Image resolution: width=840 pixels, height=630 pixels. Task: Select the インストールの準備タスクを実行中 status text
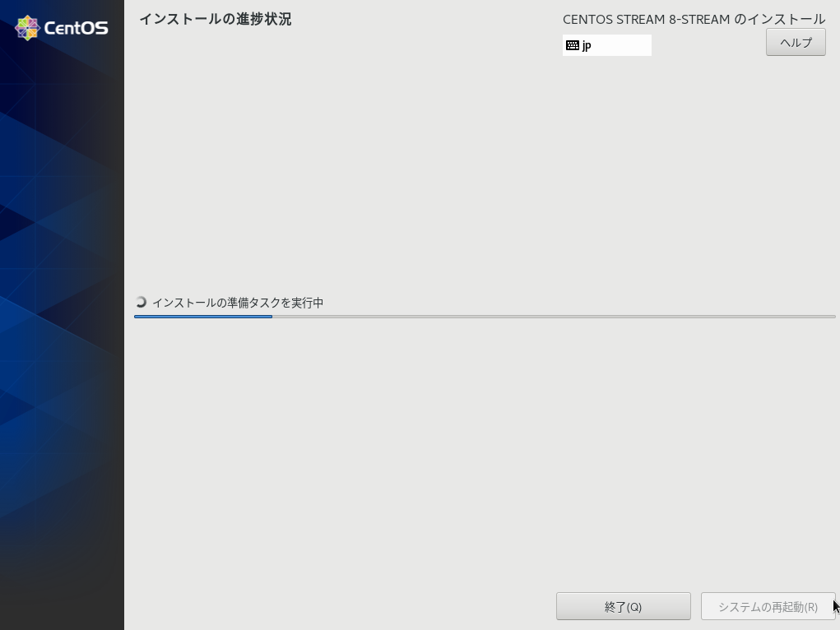coord(238,303)
